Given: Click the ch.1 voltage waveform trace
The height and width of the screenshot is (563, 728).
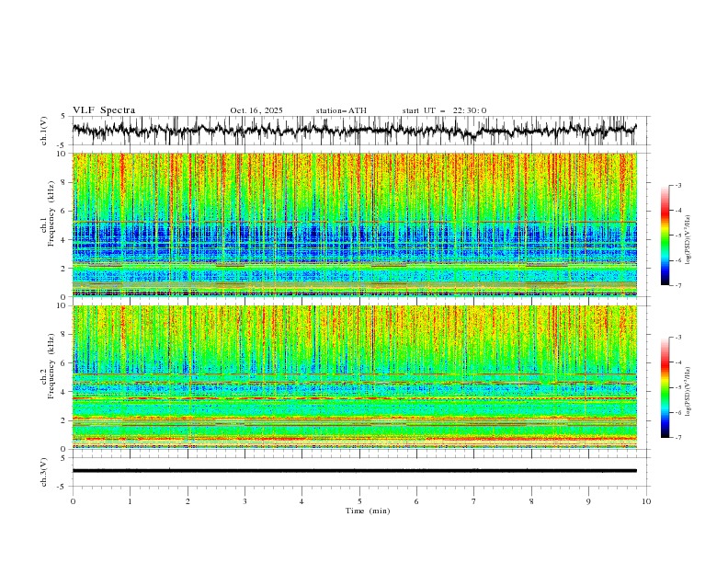Looking at the screenshot, I should click(x=354, y=130).
